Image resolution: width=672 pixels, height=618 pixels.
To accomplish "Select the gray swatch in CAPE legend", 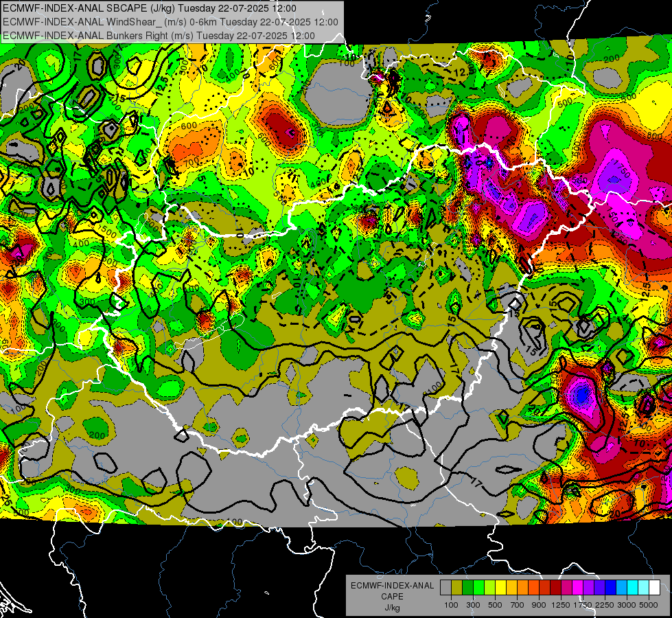I will click(x=445, y=587).
